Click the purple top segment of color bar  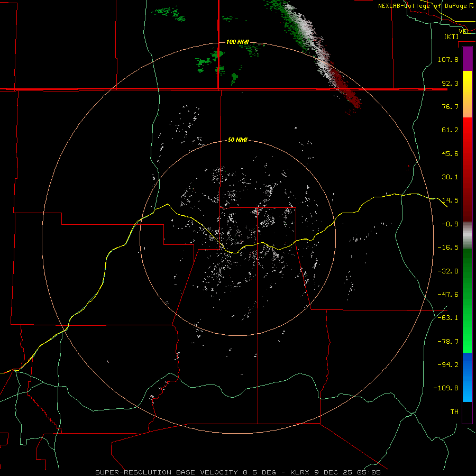467,59
